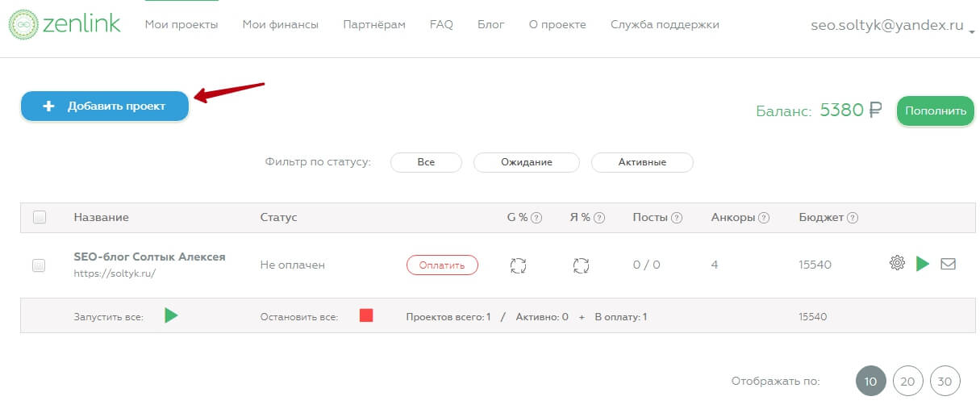Click the В оплату: 1 summary text
Viewport: 980px width, 409px height.
coord(620,317)
